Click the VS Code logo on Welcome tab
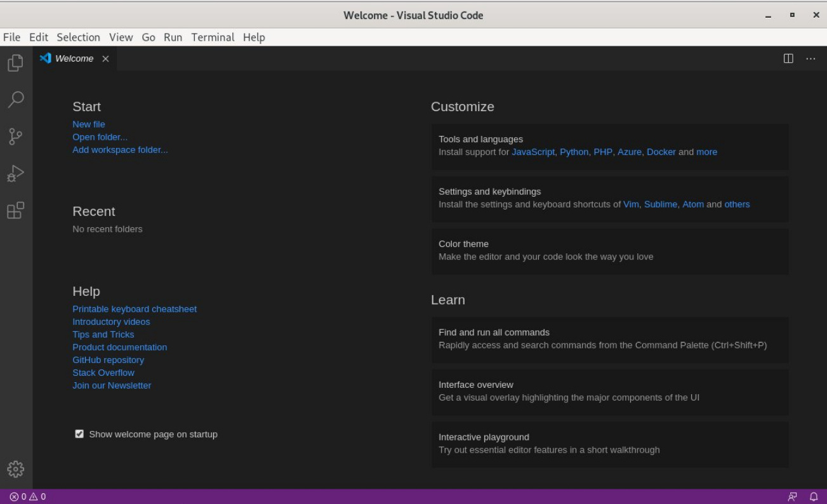 (45, 58)
